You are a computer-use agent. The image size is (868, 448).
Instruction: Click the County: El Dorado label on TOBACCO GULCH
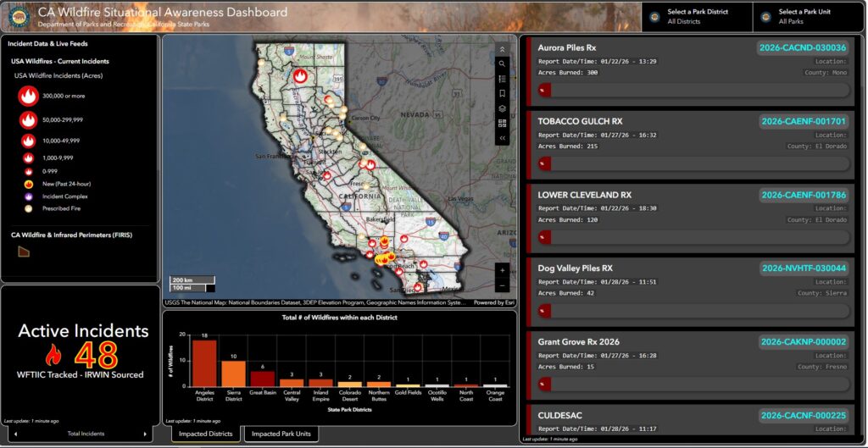tap(817, 146)
